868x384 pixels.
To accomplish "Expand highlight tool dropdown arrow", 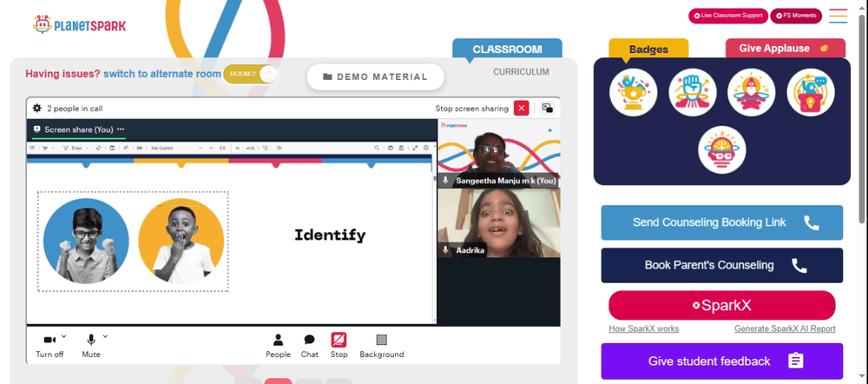I will 53,148.
